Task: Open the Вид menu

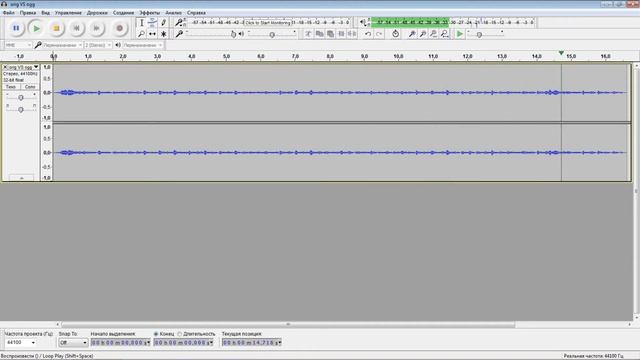Action: (45, 13)
